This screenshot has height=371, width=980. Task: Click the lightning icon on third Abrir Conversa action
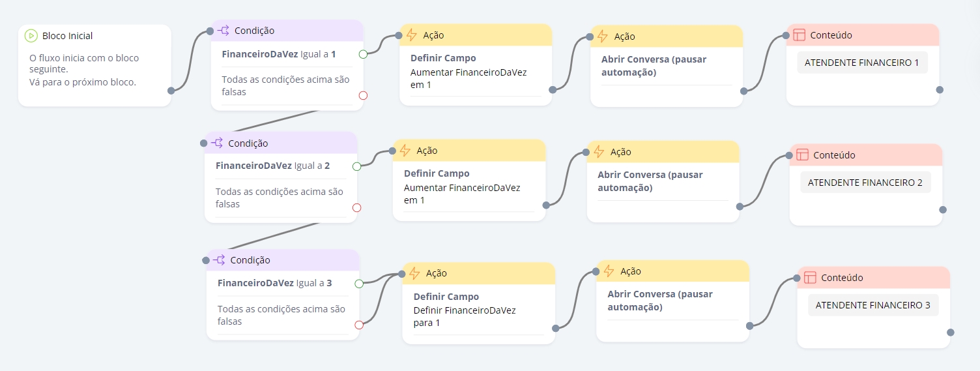[609, 271]
